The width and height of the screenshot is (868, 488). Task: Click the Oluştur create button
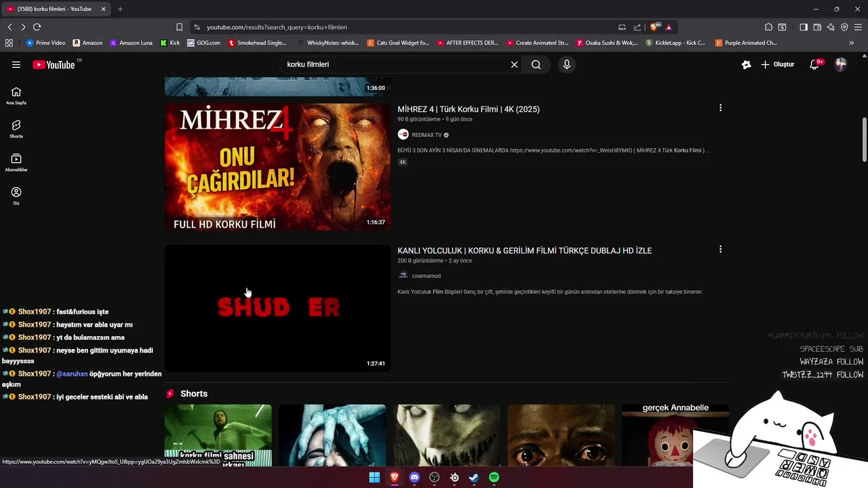(x=778, y=64)
